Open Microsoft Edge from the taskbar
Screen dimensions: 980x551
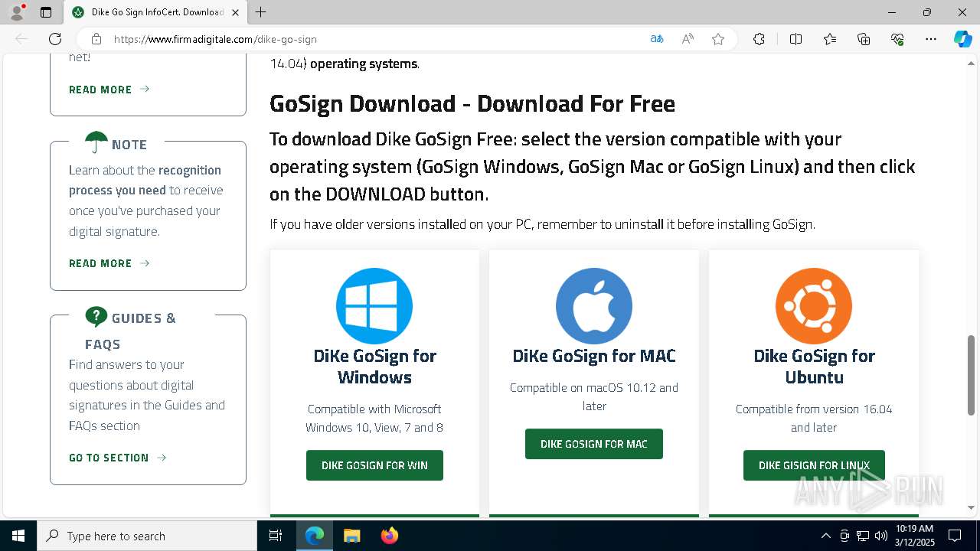pos(315,536)
